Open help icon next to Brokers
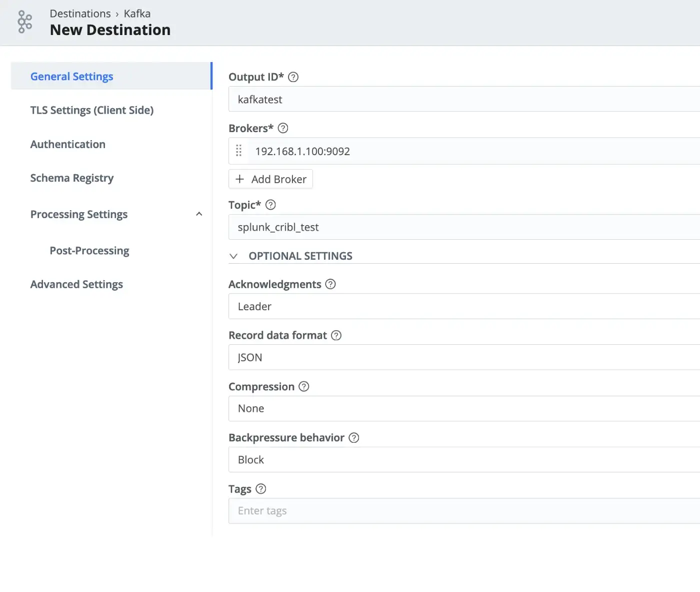700x592 pixels. 283,128
